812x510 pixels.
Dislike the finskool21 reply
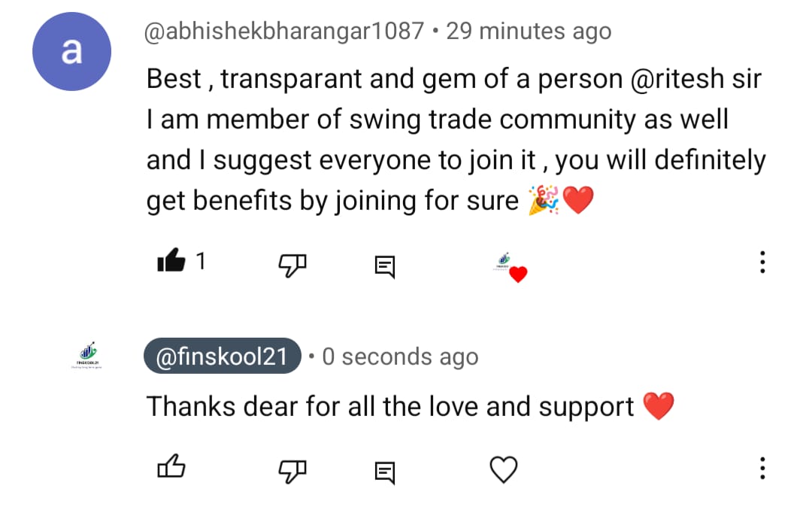coord(292,470)
